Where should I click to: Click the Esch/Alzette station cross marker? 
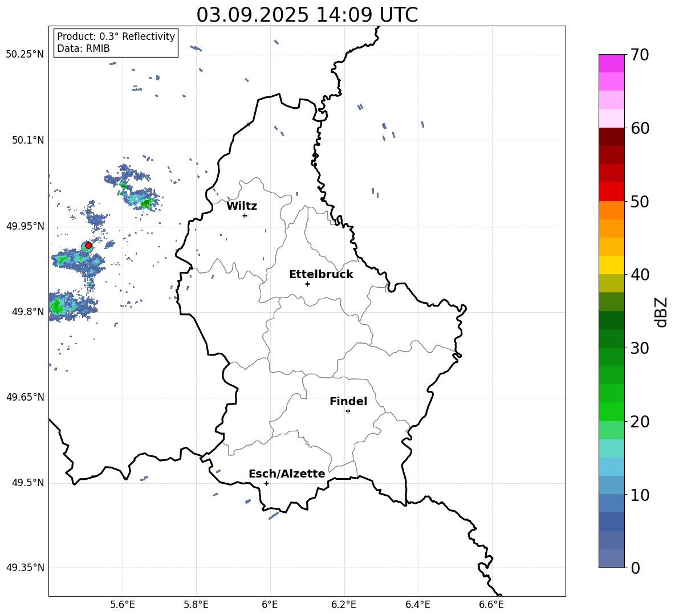tap(266, 483)
